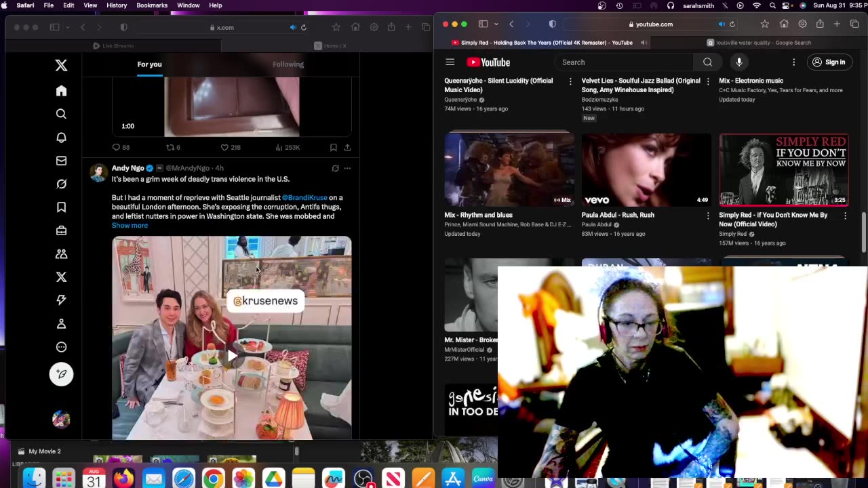Open options for Simply Red If You Don't Know Me
Image resolution: width=868 pixels, height=488 pixels.
845,216
